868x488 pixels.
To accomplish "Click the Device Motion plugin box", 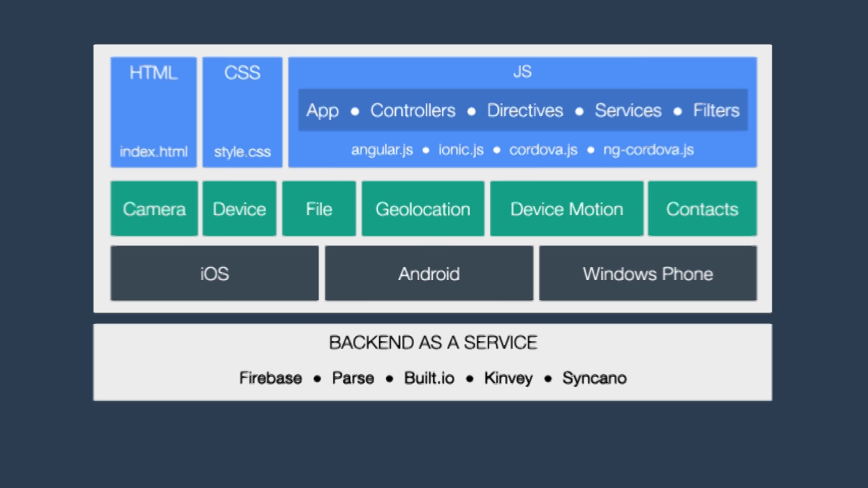I will point(567,209).
